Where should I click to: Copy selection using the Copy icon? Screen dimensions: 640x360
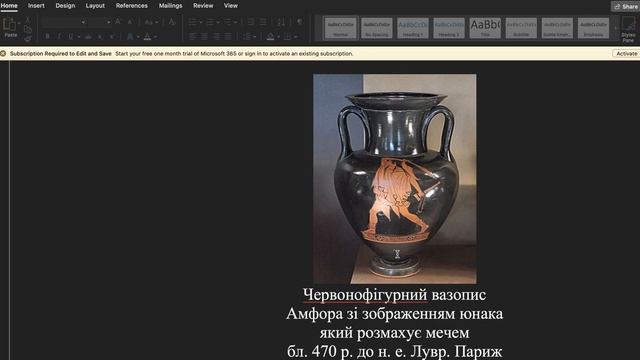pyautogui.click(x=28, y=29)
